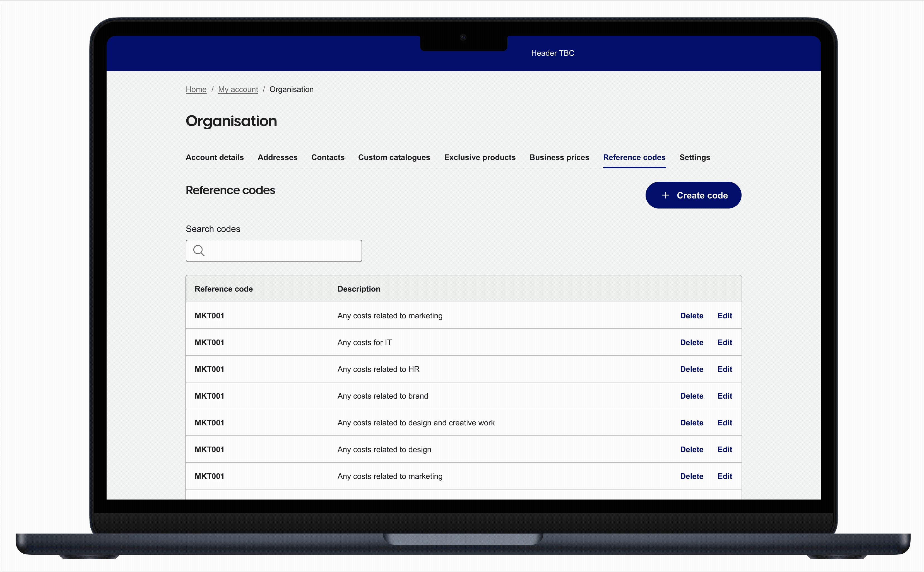Delete the 'design and creative work' code
The image size is (924, 572).
692,423
